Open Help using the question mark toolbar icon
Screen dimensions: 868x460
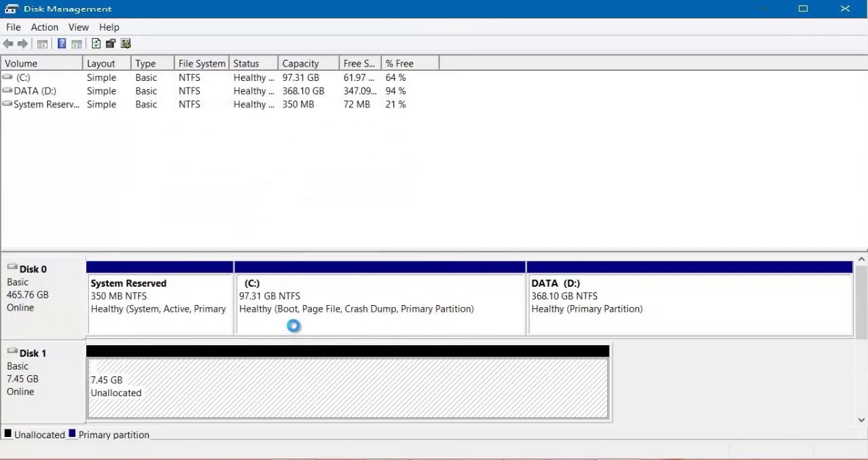(x=62, y=43)
